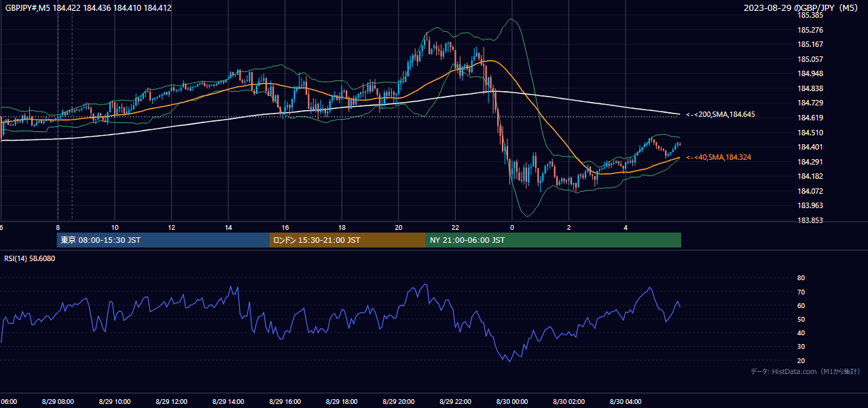Click price level 184.619 on the axis
This screenshot has height=408, width=868.
(810, 118)
